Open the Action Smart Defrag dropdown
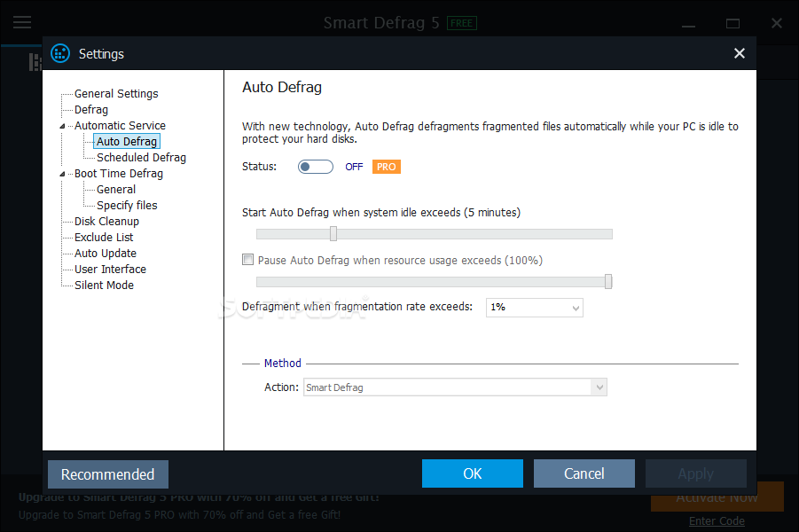Screen dimensions: 799x532 point(455,387)
